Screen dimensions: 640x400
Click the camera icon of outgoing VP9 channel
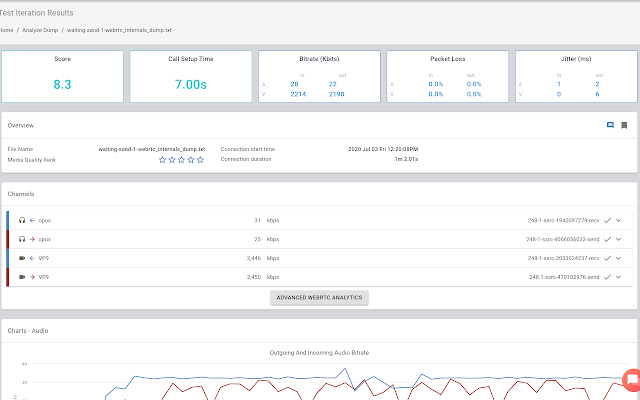click(x=22, y=277)
